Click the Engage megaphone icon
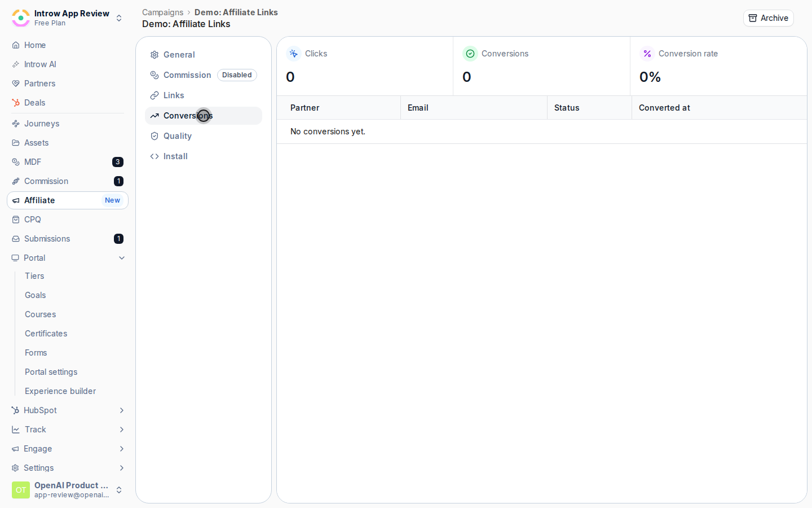The height and width of the screenshot is (508, 812). click(x=15, y=449)
